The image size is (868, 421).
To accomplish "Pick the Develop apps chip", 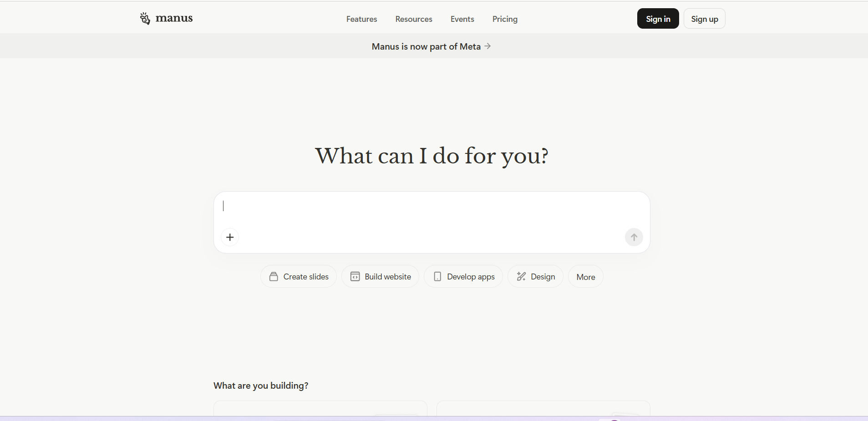I will (463, 277).
